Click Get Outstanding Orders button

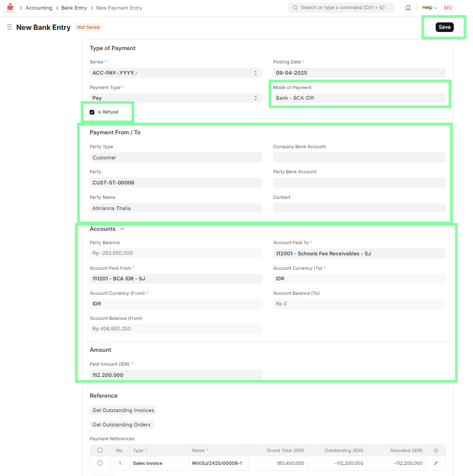[122, 425]
